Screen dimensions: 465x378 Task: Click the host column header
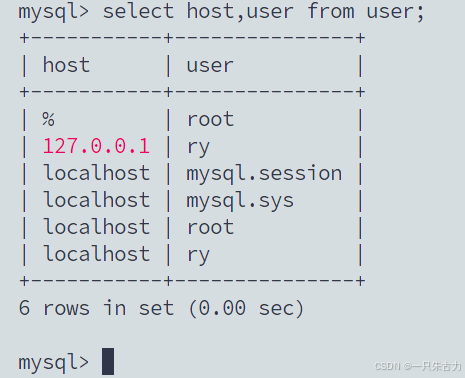click(66, 65)
